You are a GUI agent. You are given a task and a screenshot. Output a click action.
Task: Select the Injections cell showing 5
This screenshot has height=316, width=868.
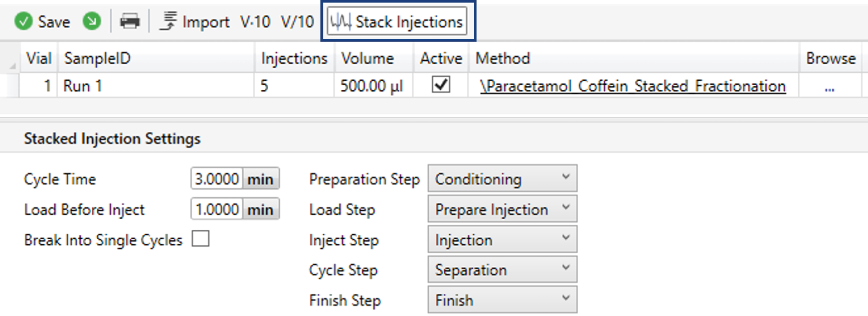[x=294, y=85]
